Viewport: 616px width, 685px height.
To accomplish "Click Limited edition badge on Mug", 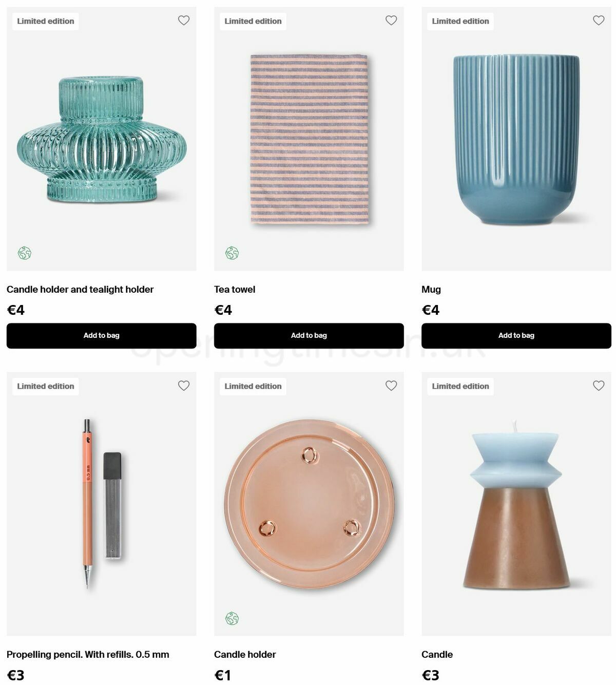I will tap(460, 21).
